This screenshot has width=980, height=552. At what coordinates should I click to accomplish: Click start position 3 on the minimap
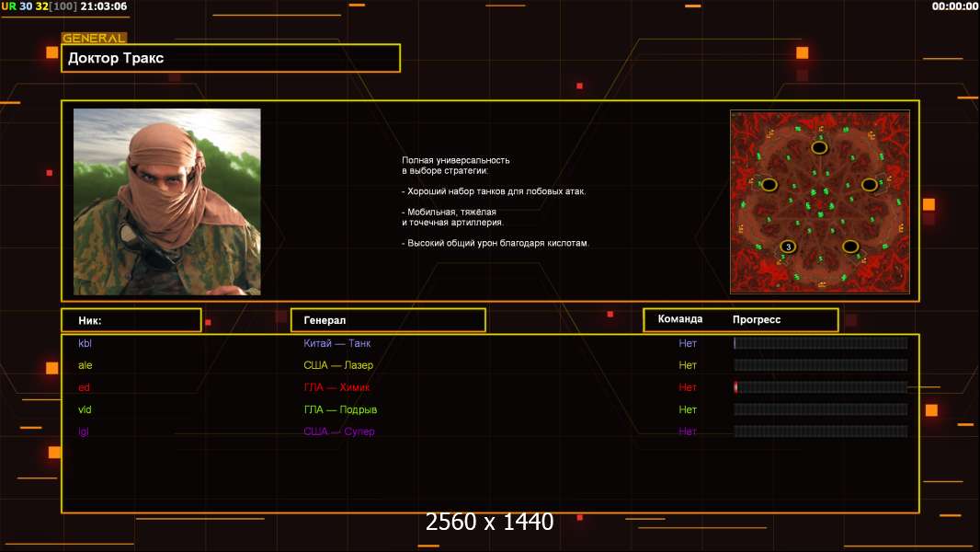click(x=788, y=247)
